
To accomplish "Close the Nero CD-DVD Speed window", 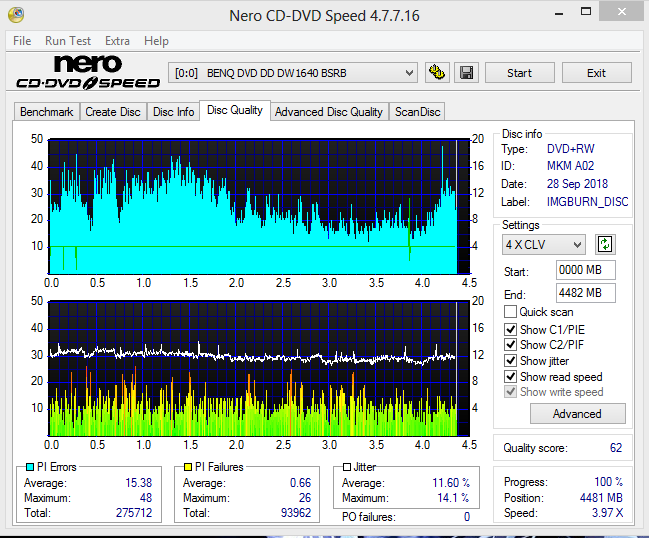I will (x=621, y=12).
